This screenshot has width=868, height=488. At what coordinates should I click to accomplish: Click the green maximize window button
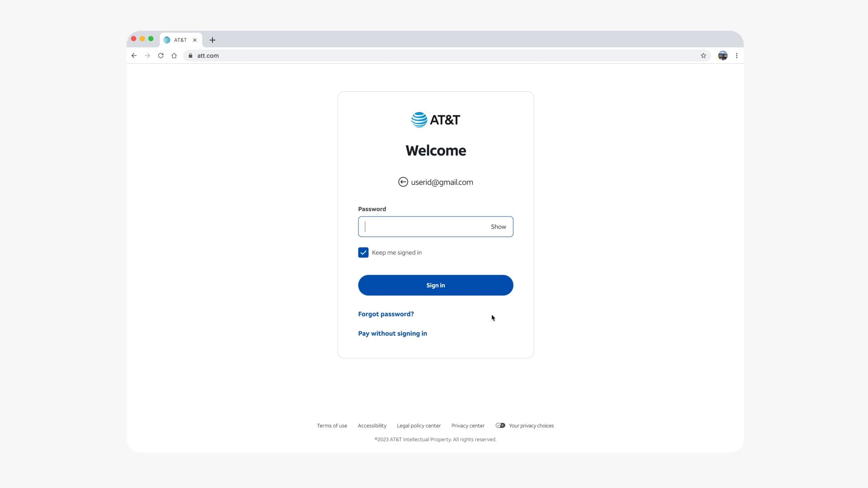tap(151, 39)
